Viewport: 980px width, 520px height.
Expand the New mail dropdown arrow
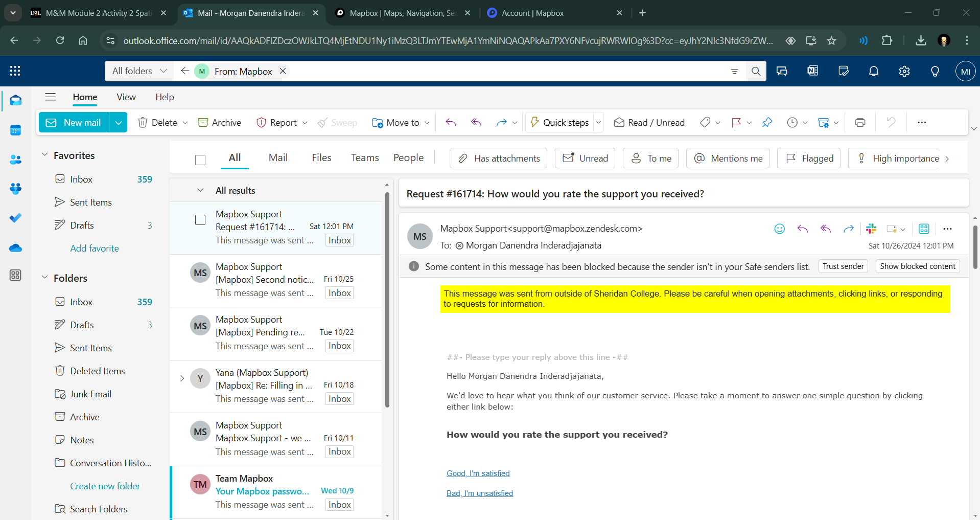(118, 123)
